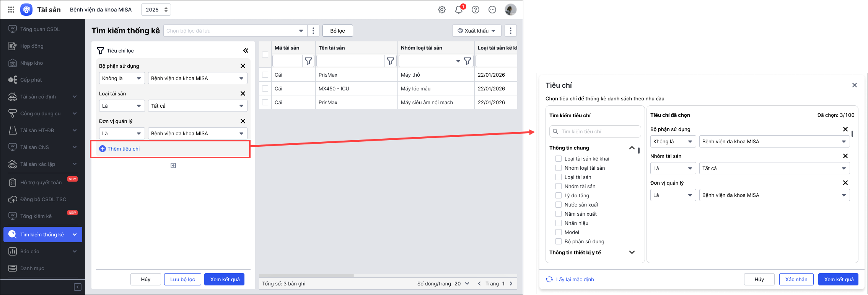
Task: Remove the Loại tài sản filter
Action: click(243, 93)
